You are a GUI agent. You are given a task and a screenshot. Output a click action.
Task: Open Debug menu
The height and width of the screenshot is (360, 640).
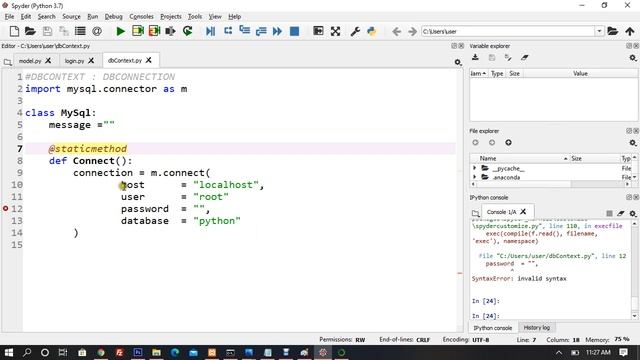tap(113, 16)
